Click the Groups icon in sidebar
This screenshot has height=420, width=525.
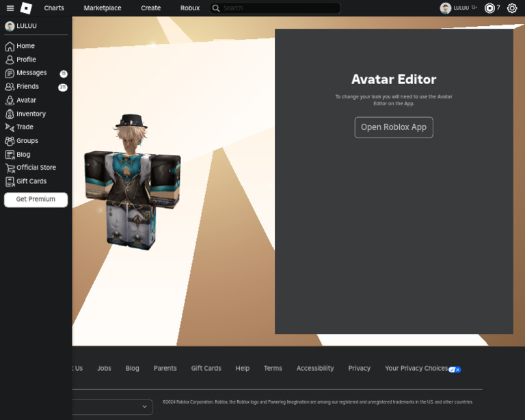(x=10, y=141)
